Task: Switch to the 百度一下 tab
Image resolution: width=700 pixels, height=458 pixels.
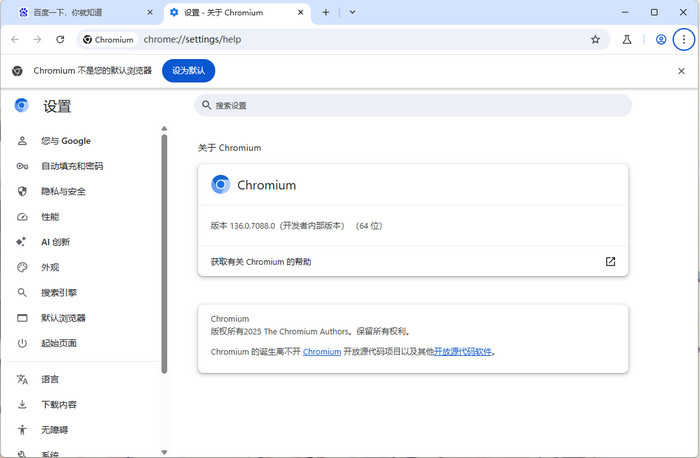Action: point(80,12)
